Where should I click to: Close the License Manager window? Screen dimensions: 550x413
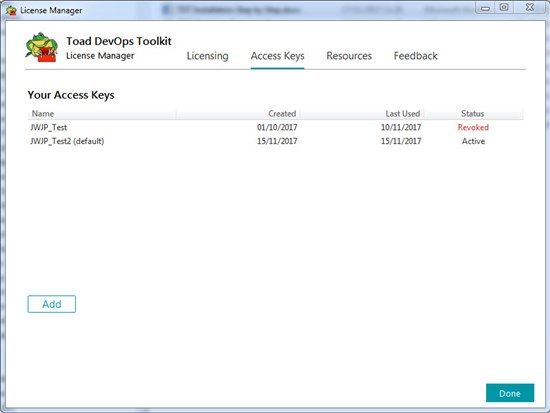(x=530, y=8)
